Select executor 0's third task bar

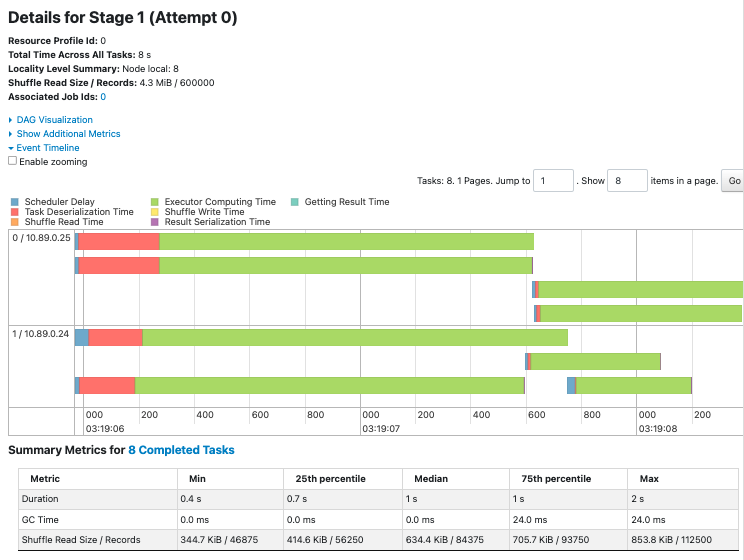click(638, 289)
